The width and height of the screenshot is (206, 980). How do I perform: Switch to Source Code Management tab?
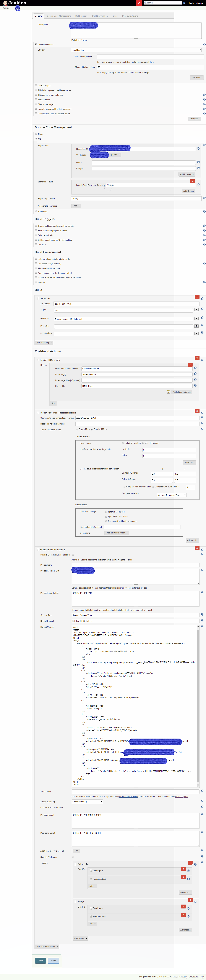59,16
